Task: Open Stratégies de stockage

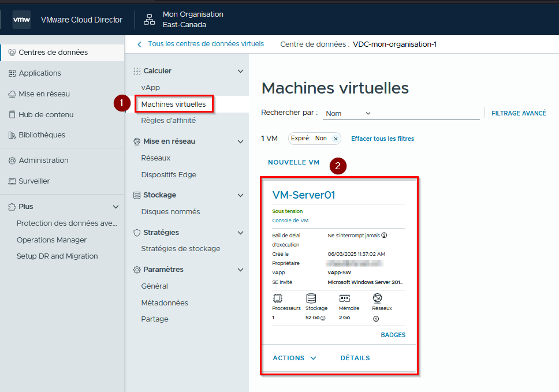Action: point(181,249)
